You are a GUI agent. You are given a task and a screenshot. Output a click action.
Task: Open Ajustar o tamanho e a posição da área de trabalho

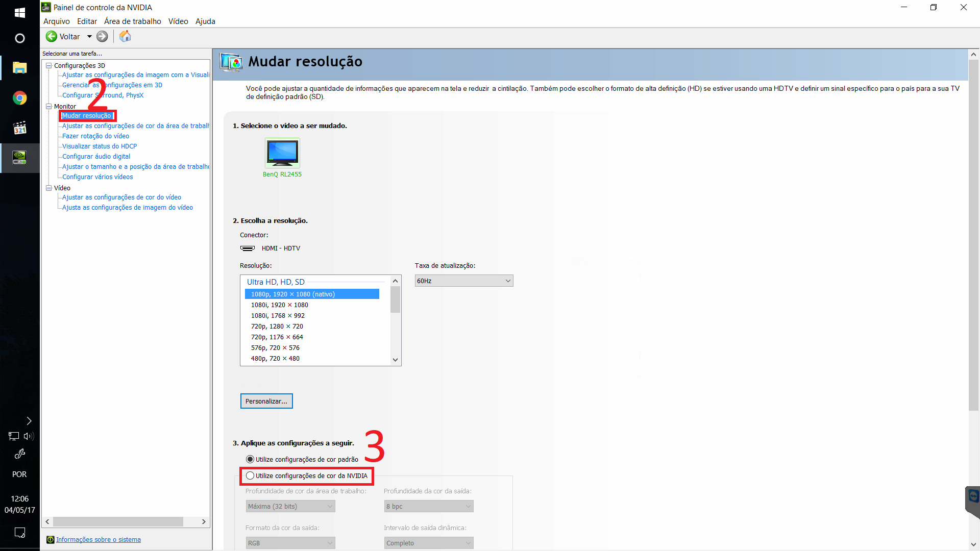136,167
